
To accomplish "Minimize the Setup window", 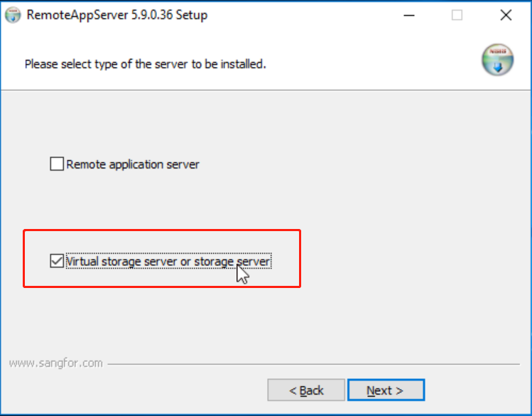I will tap(408, 15).
